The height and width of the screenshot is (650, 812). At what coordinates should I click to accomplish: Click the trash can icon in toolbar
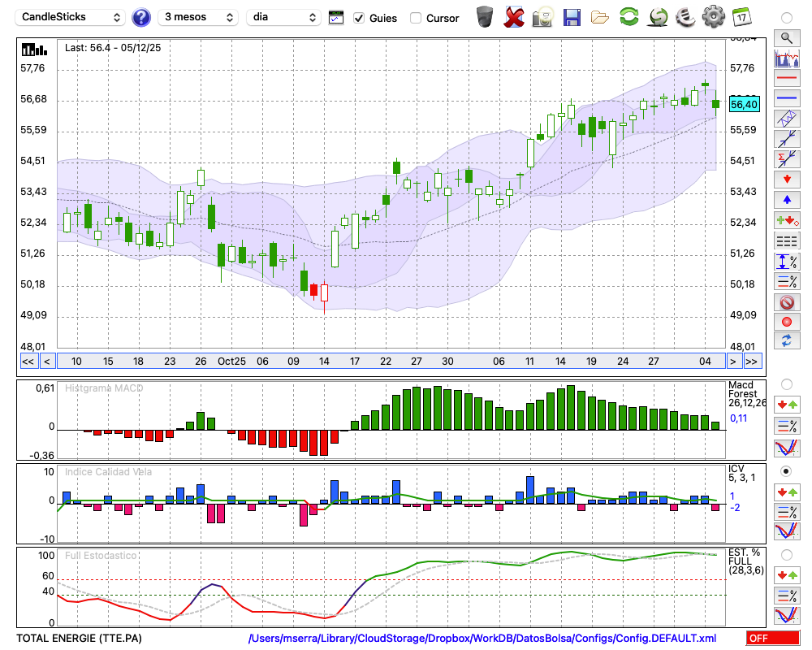(x=485, y=16)
